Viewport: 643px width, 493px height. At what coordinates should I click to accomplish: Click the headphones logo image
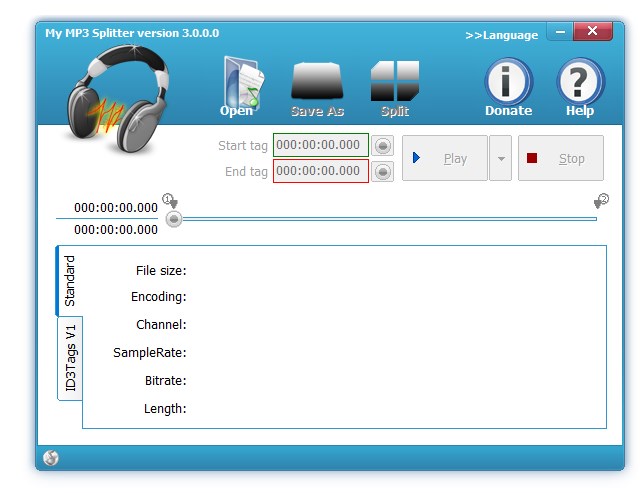(x=118, y=99)
